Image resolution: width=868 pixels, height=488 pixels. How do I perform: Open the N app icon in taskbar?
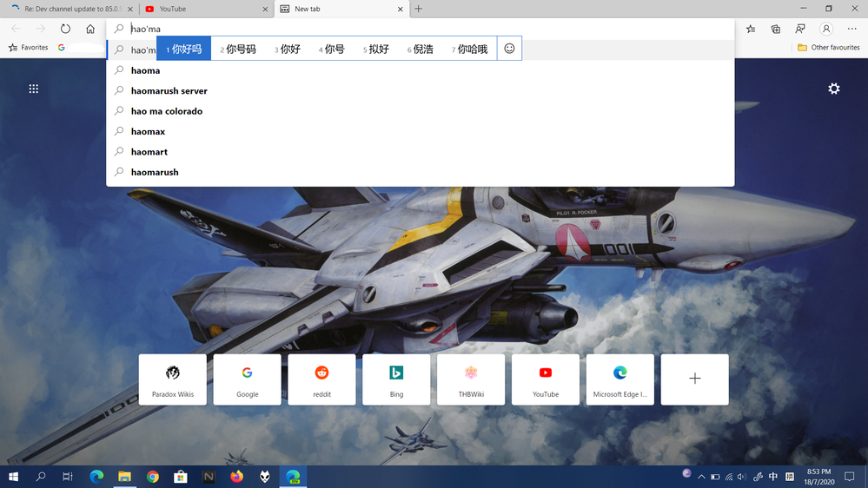pos(209,477)
